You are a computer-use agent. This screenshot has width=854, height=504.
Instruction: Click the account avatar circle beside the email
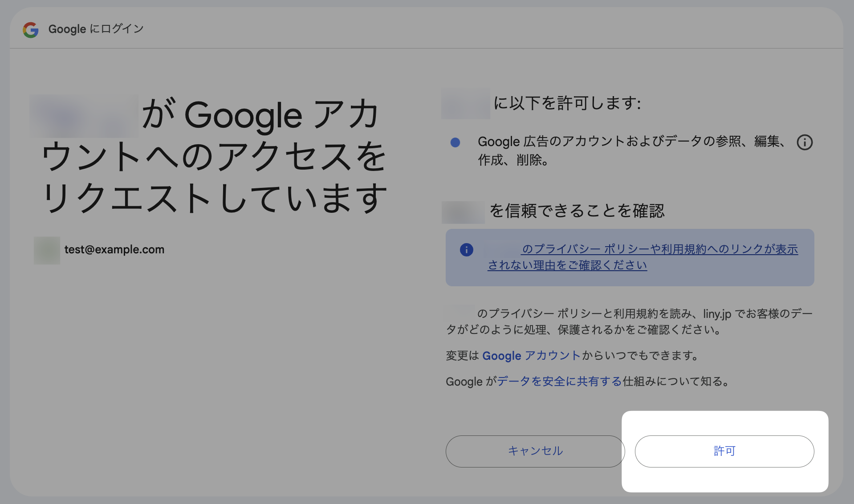click(46, 250)
